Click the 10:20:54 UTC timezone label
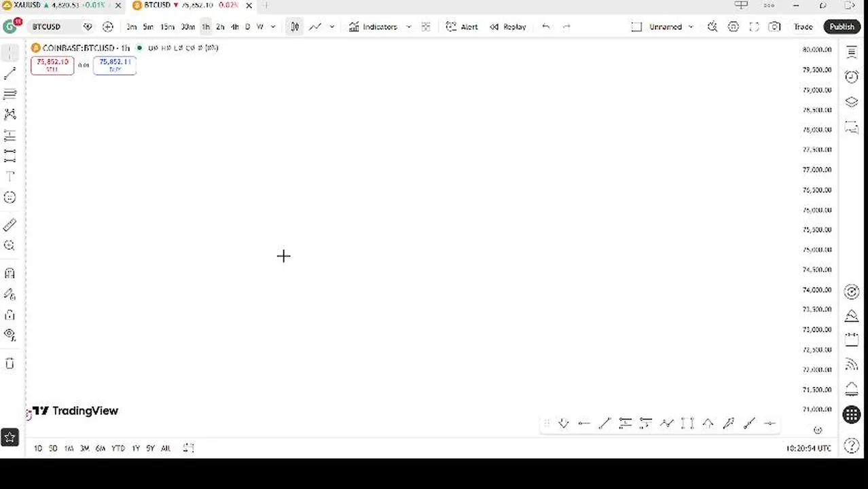This screenshot has width=868, height=489. coord(808,448)
